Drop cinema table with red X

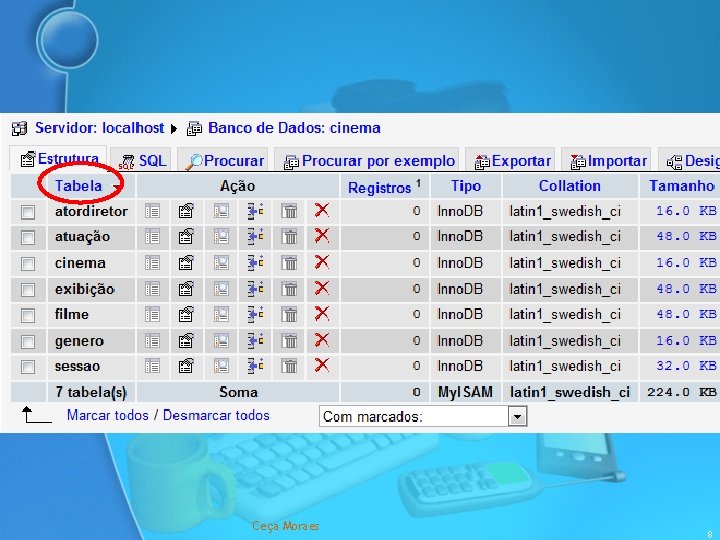322,262
